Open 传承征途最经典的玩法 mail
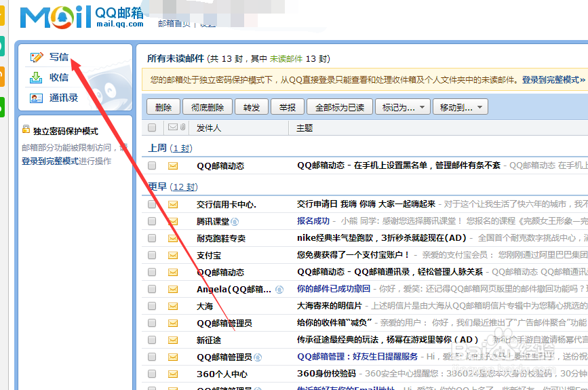Screen dimensions: 588x390 388,339
